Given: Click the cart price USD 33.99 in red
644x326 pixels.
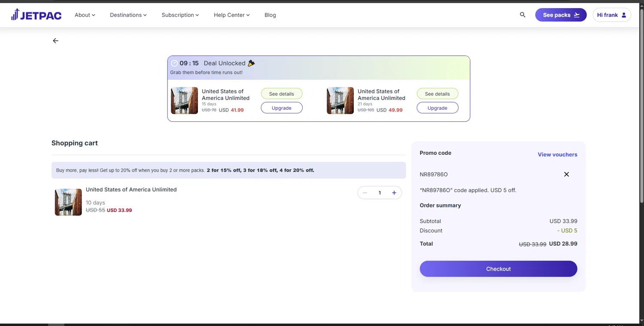Looking at the screenshot, I should (x=119, y=210).
